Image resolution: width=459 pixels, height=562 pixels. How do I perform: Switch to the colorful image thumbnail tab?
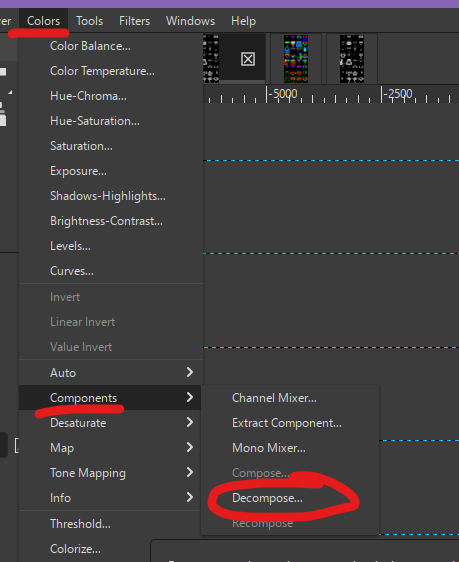click(x=296, y=59)
